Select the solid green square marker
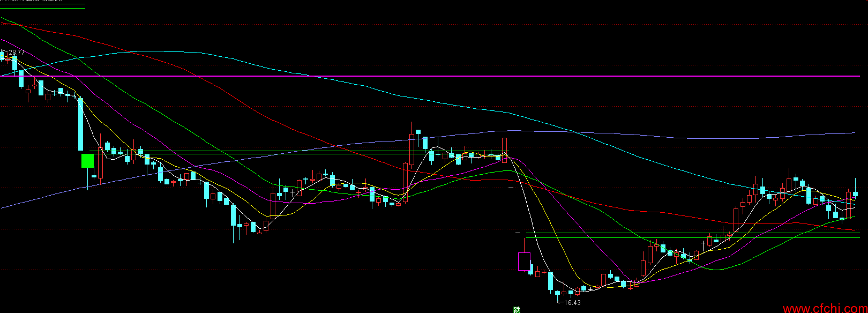This screenshot has height=313, width=868. pos(87,161)
